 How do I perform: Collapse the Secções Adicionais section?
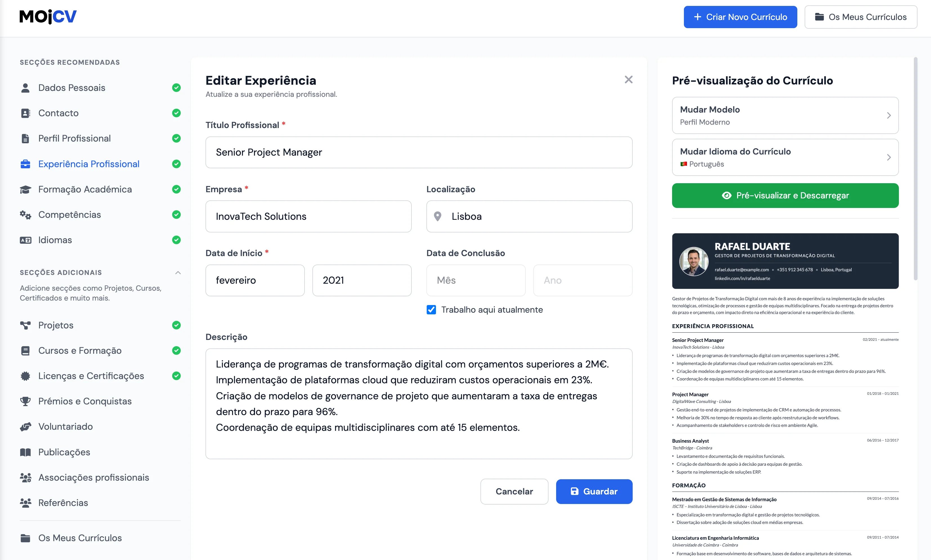[x=178, y=272]
